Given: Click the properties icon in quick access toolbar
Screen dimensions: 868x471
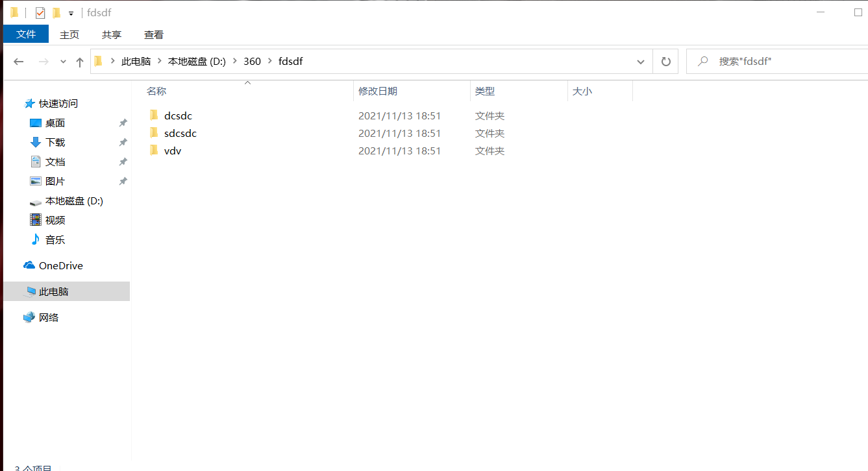Looking at the screenshot, I should 40,12.
